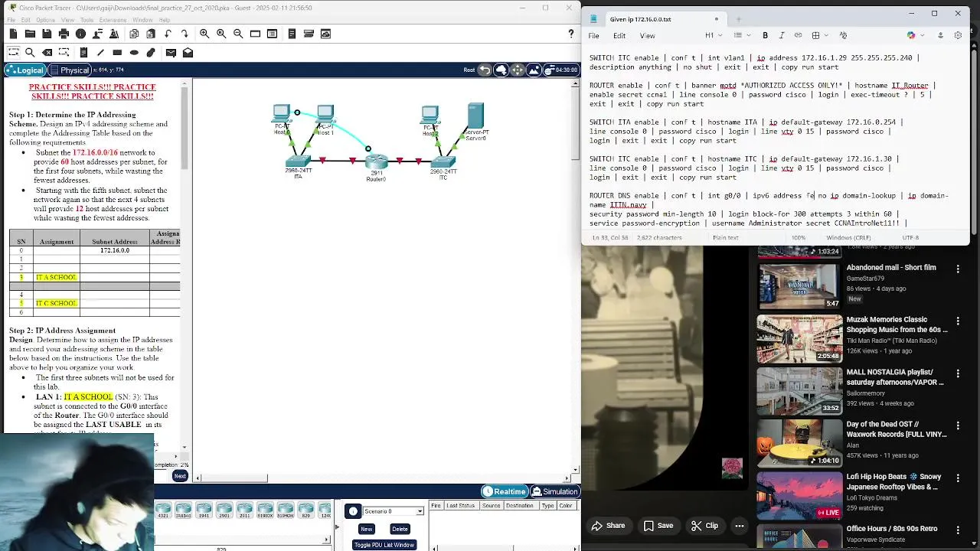Click Delete scenario button
Screen dimensions: 980x551
(400, 529)
